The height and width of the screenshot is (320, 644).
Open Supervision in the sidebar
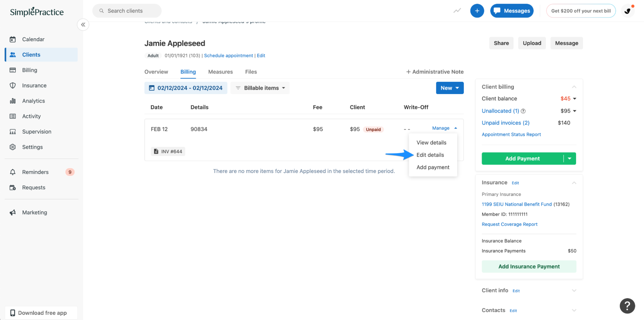[x=36, y=131]
